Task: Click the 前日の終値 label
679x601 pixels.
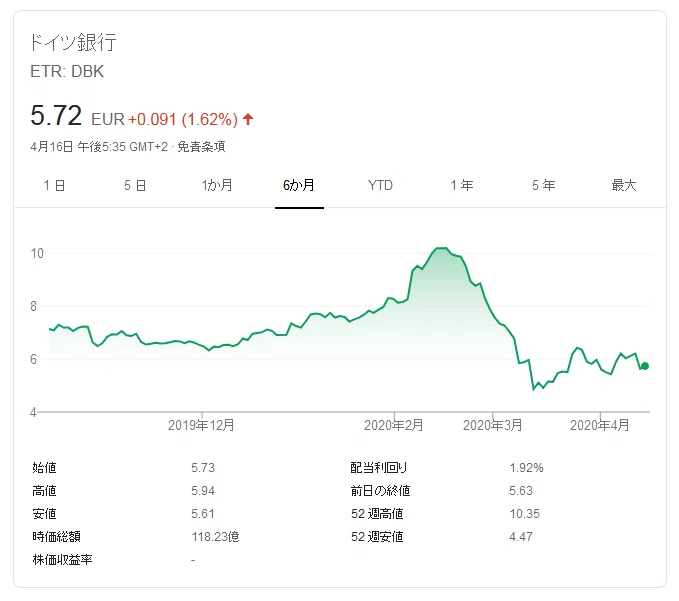Action: pos(380,491)
